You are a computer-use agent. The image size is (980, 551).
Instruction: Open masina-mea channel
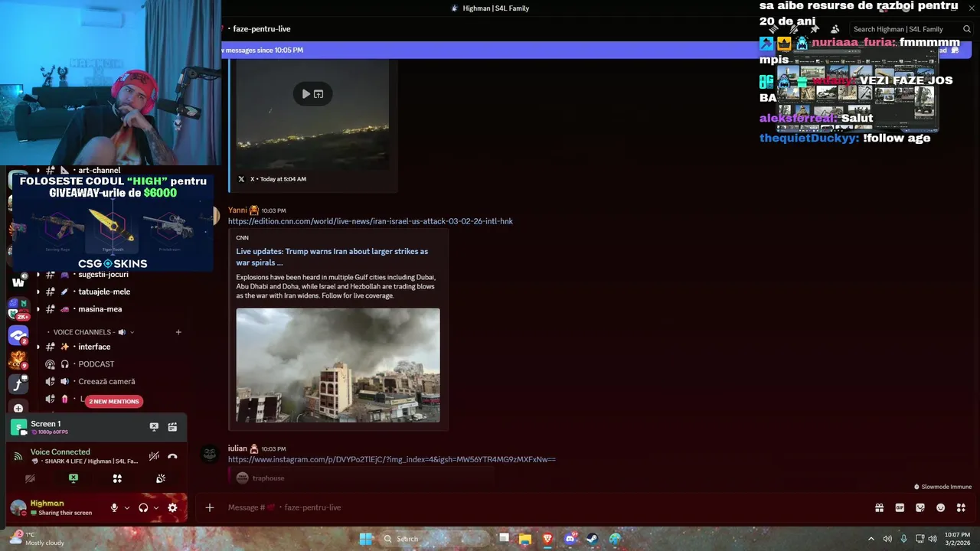(100, 309)
